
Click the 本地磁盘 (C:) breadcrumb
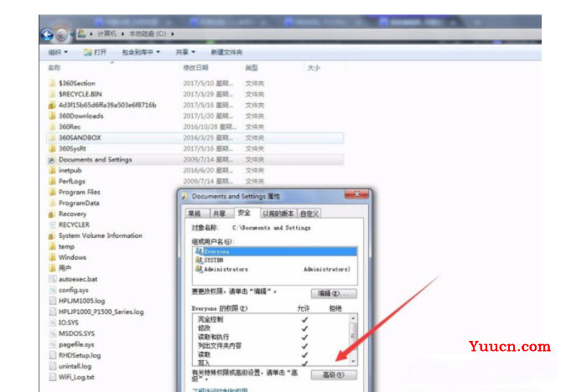click(x=148, y=34)
